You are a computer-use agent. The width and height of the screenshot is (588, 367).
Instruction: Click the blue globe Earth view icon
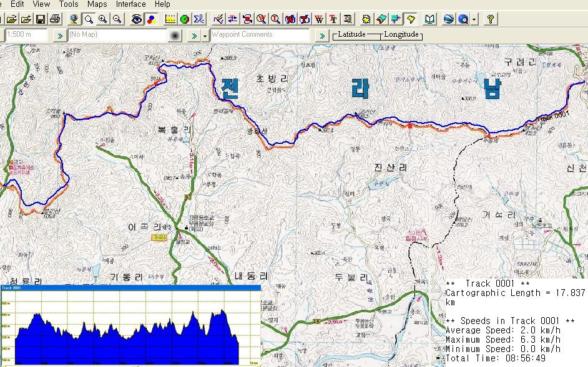pyautogui.click(x=448, y=19)
